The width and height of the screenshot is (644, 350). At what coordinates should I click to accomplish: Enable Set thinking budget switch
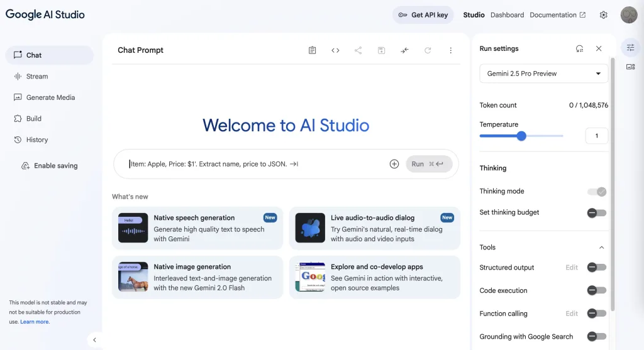tap(597, 212)
